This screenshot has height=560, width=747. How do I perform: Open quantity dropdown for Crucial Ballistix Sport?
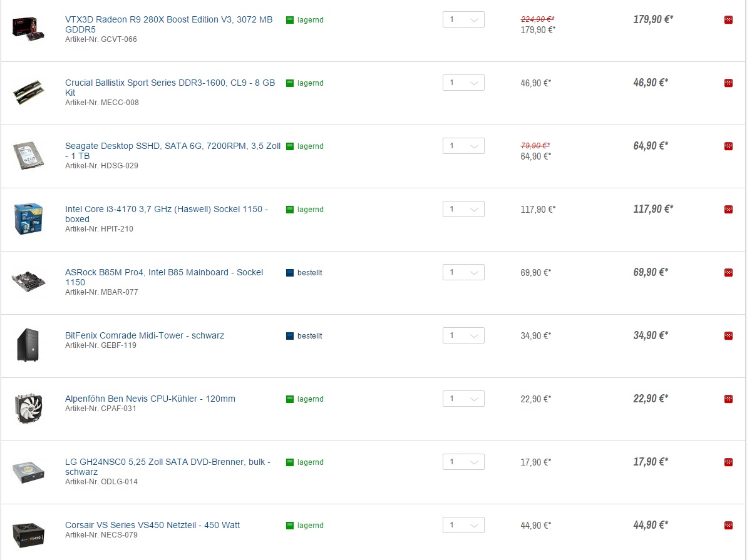(463, 83)
